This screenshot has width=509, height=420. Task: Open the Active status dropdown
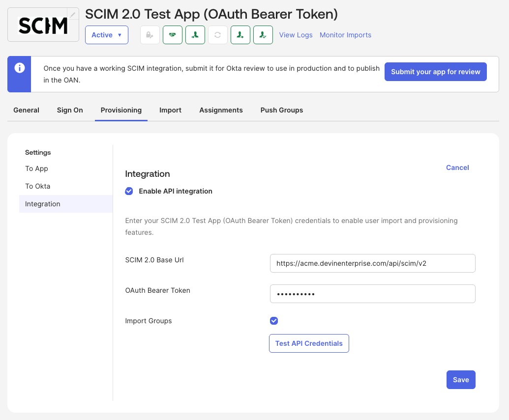click(x=107, y=35)
